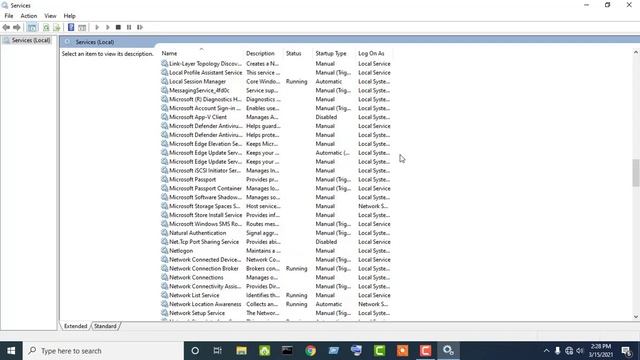640x360 pixels.
Task: Select the gear icon beside Netlogon
Action: click(x=164, y=251)
